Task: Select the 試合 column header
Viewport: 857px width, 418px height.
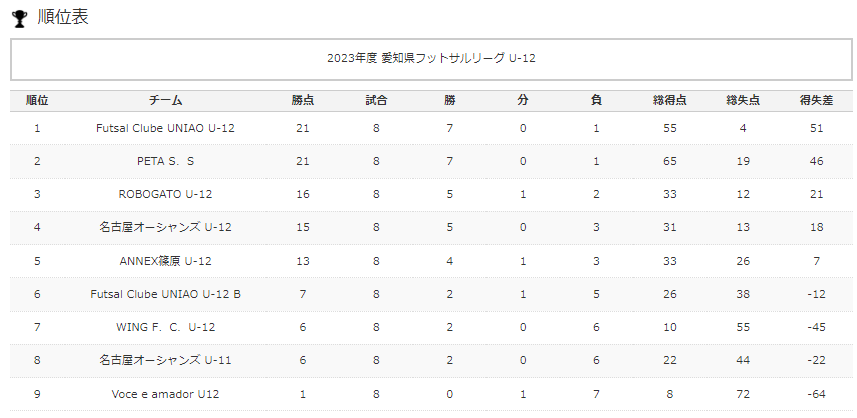Action: click(x=376, y=101)
